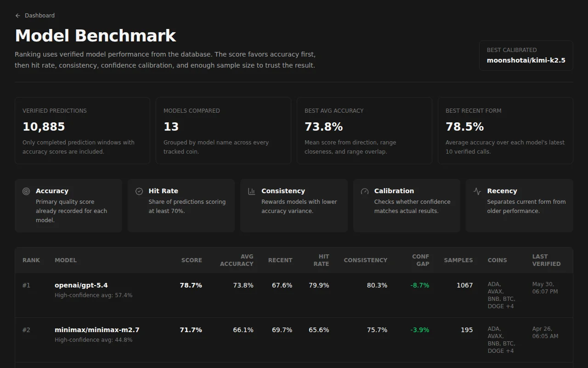Click the Best Calibrated moonshotai/kimi-k2.5 badge

click(526, 56)
